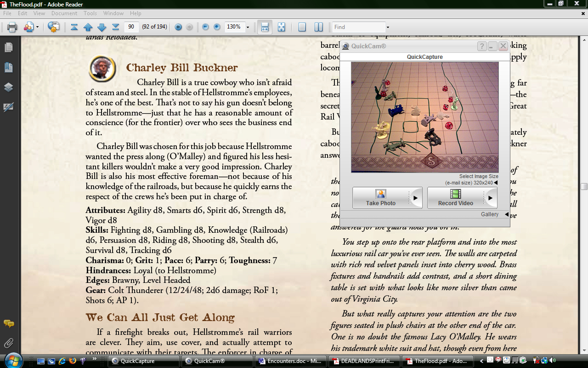Screen dimensions: 588x368
Task: Open dropdown arrow next to collaborate icon
Action: [37, 27]
